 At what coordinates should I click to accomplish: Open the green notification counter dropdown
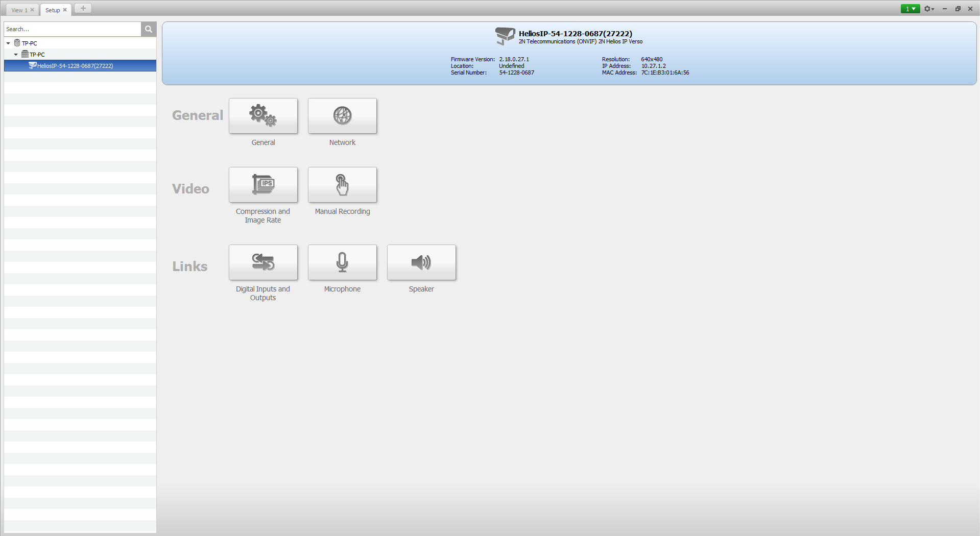[910, 9]
